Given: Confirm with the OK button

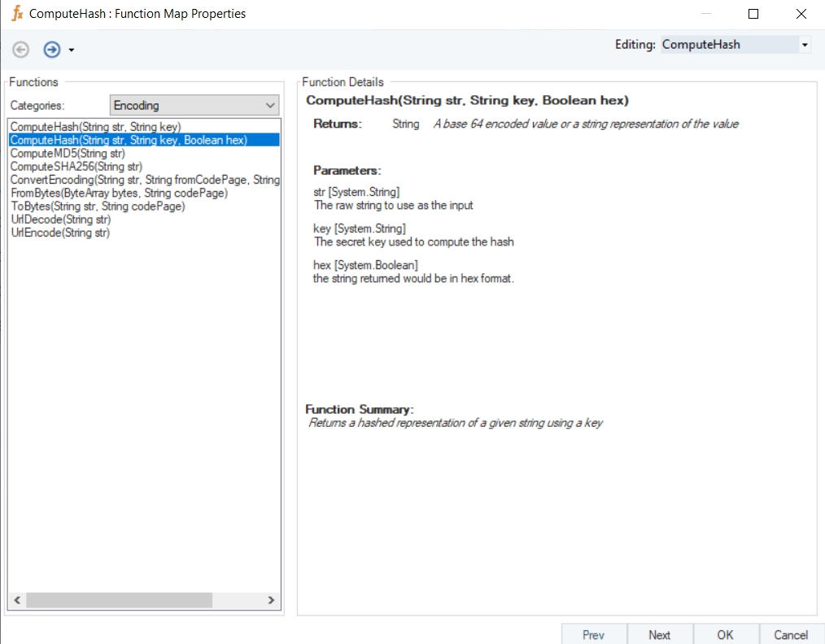Looking at the screenshot, I should (725, 634).
